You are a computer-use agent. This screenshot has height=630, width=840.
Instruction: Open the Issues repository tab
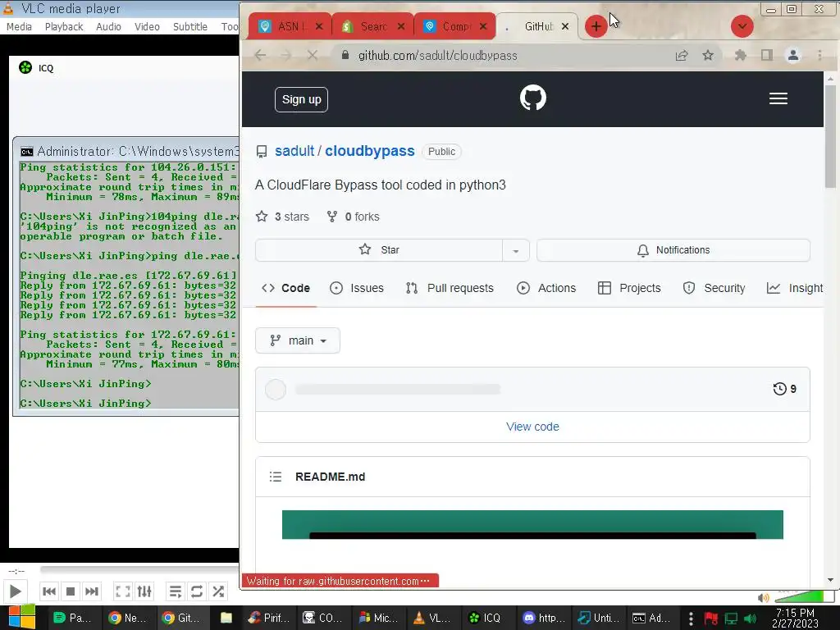(357, 288)
